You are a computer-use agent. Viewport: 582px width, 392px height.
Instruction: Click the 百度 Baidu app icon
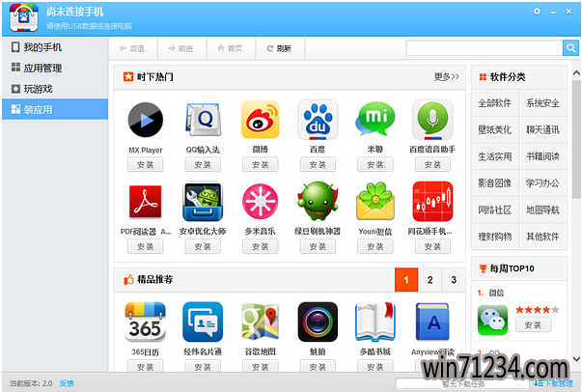click(x=318, y=120)
